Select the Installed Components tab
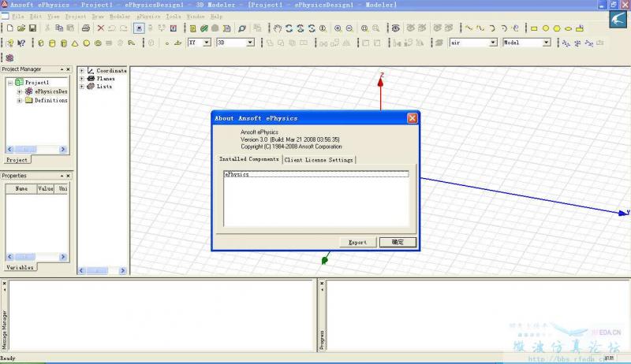Viewport: 631px width, 364px height. (248, 159)
